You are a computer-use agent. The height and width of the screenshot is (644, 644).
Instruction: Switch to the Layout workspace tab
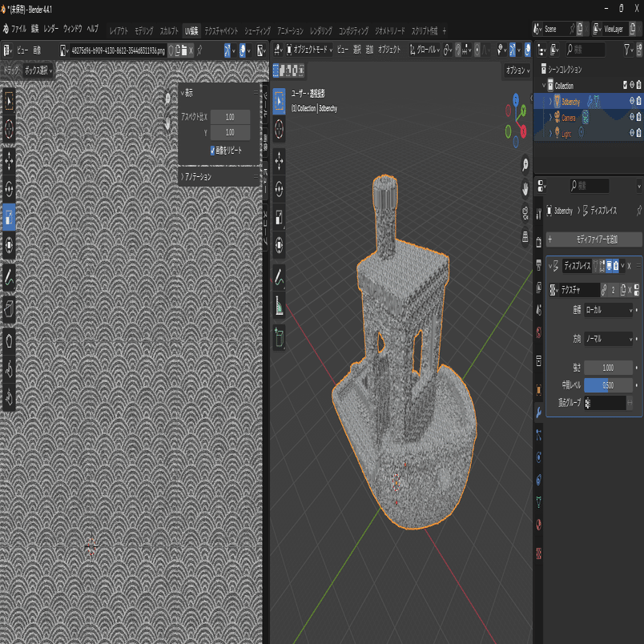tap(119, 30)
